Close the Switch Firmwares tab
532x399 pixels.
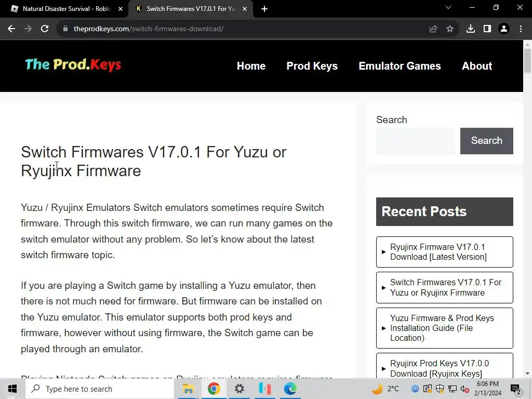245,9
